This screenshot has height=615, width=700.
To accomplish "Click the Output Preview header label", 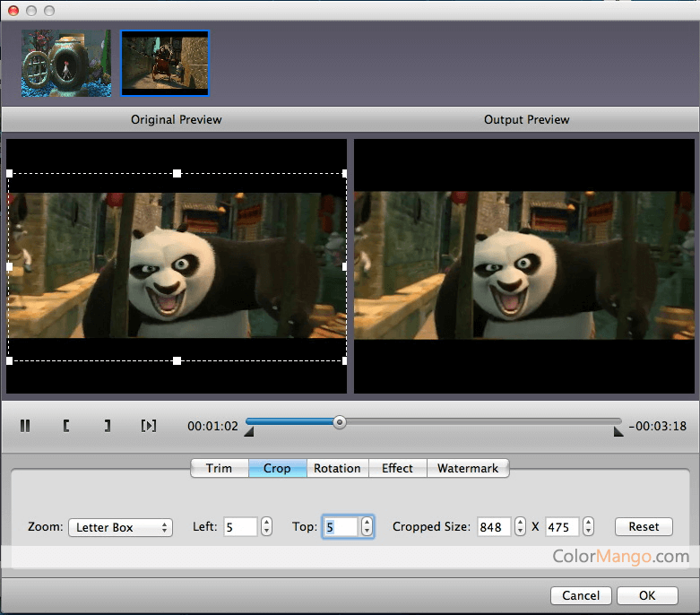I will point(527,120).
